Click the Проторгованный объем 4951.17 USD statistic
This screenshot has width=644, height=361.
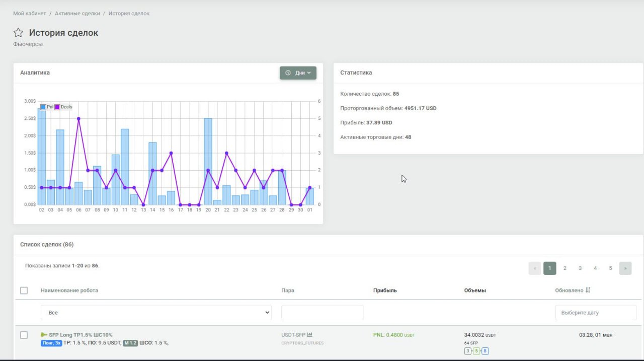tap(388, 108)
